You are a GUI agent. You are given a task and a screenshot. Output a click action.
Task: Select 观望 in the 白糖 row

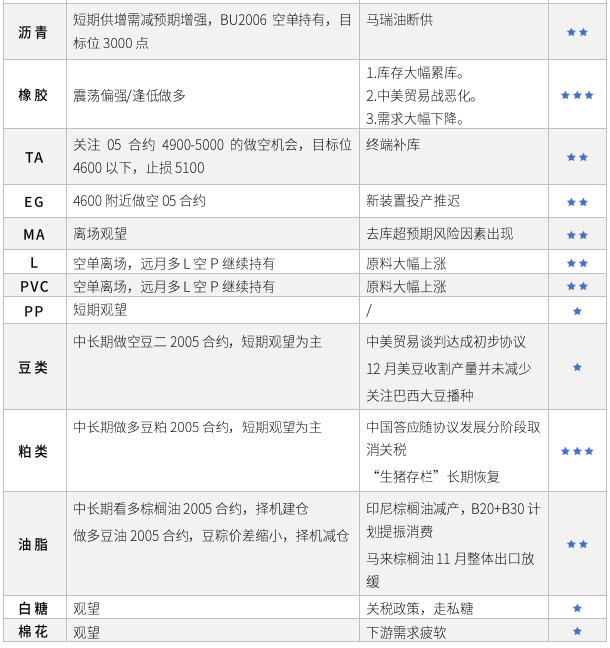coord(86,608)
